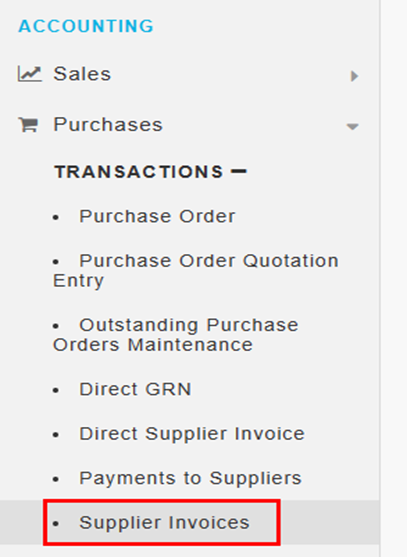Open the Direct GRN page

tap(135, 389)
